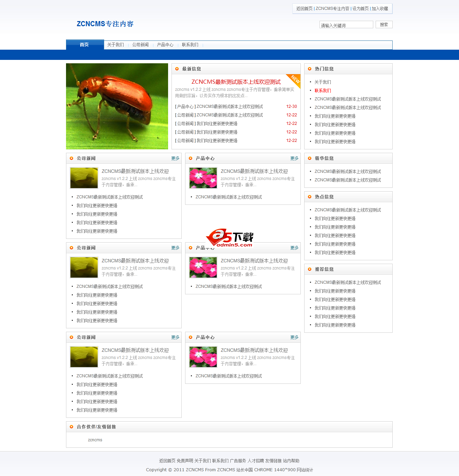The image size is (459, 476).
Task: Click the 最新信息 panel heading
Action: pyautogui.click(x=192, y=69)
